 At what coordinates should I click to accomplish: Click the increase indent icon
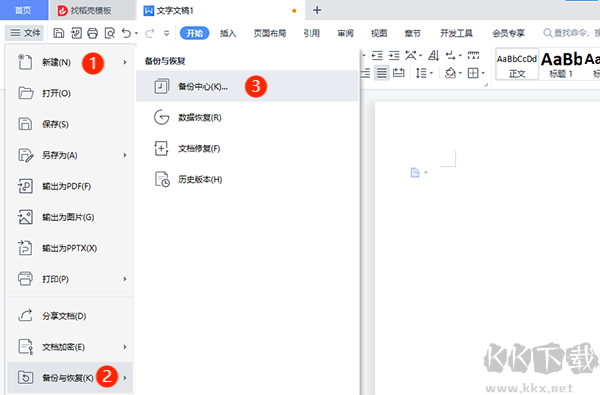pos(394,55)
